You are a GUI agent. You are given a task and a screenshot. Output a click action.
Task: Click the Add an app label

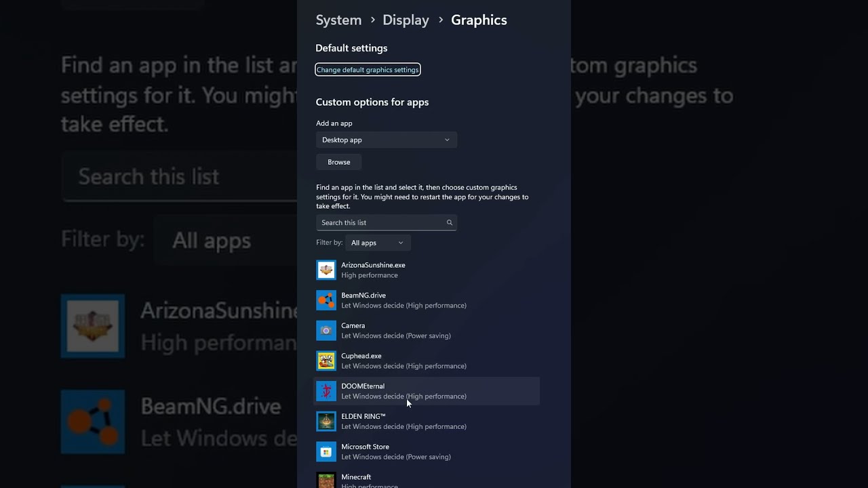(x=334, y=123)
